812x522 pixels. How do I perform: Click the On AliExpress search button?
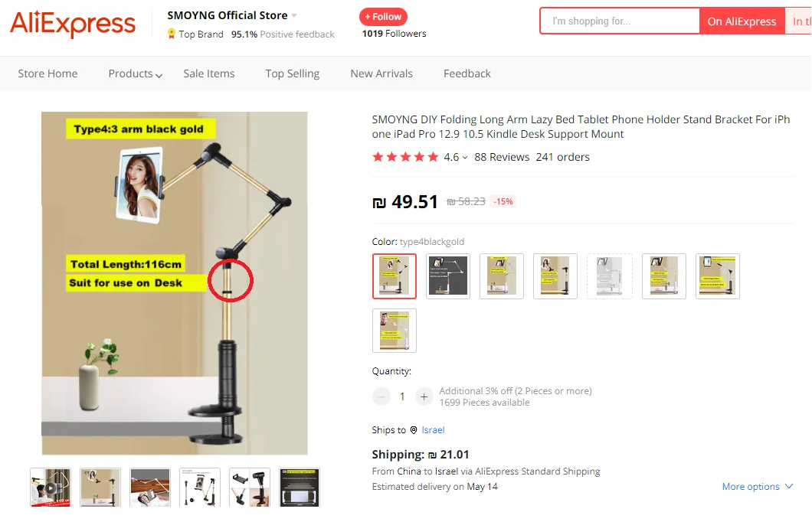coord(742,21)
